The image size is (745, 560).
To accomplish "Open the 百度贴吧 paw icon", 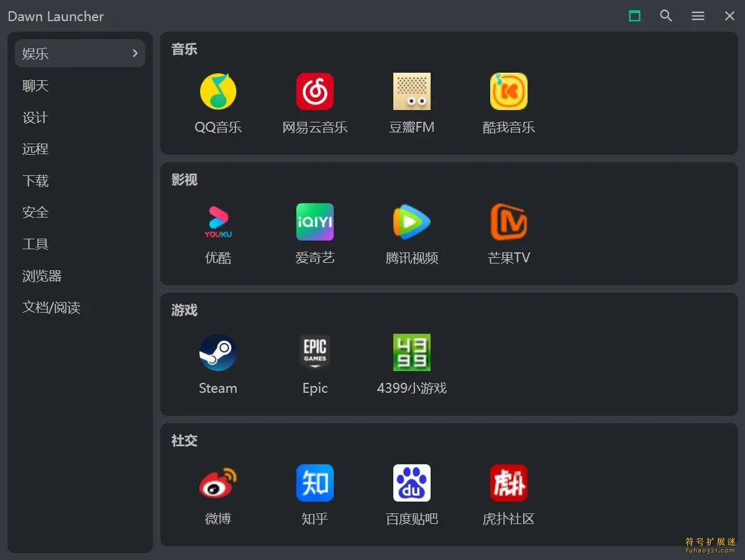I will pos(412,483).
